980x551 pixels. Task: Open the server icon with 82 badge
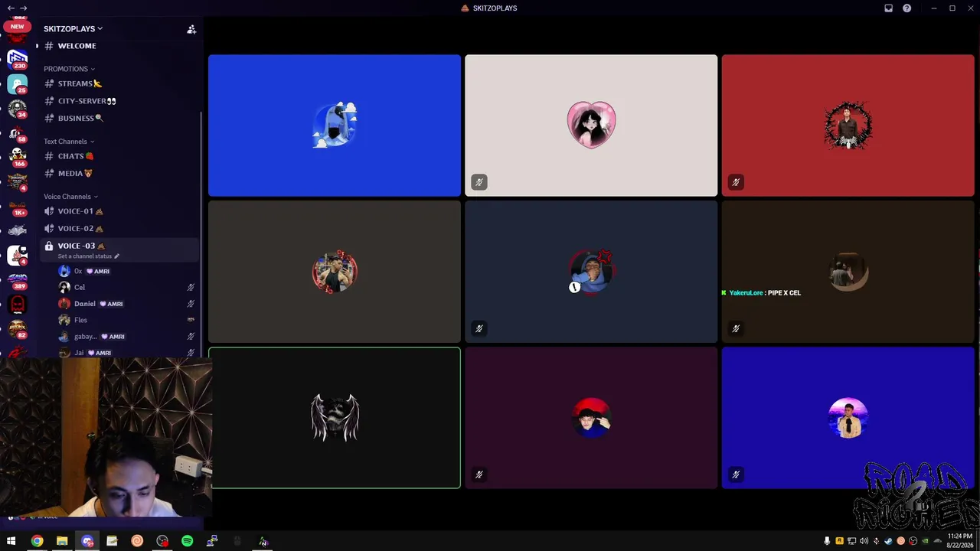17,329
